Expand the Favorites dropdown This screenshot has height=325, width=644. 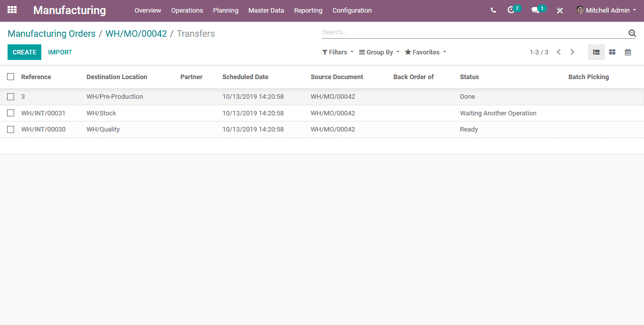pyautogui.click(x=425, y=52)
